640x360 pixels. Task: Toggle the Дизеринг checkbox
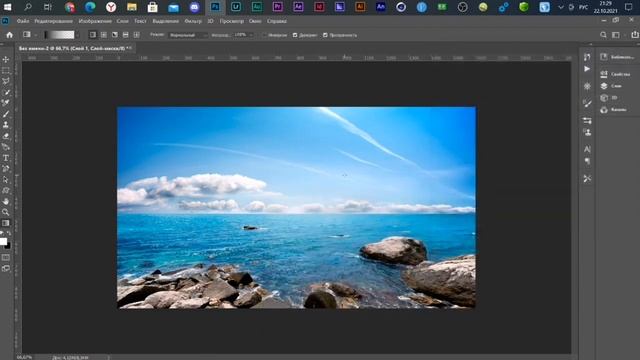[295, 36]
